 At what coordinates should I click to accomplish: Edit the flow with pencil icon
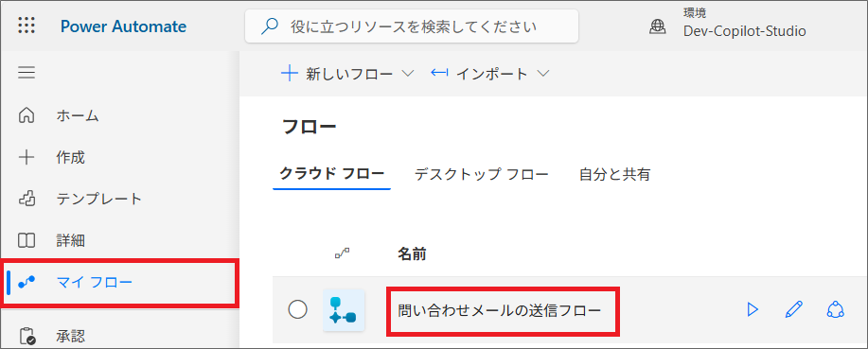(x=794, y=309)
